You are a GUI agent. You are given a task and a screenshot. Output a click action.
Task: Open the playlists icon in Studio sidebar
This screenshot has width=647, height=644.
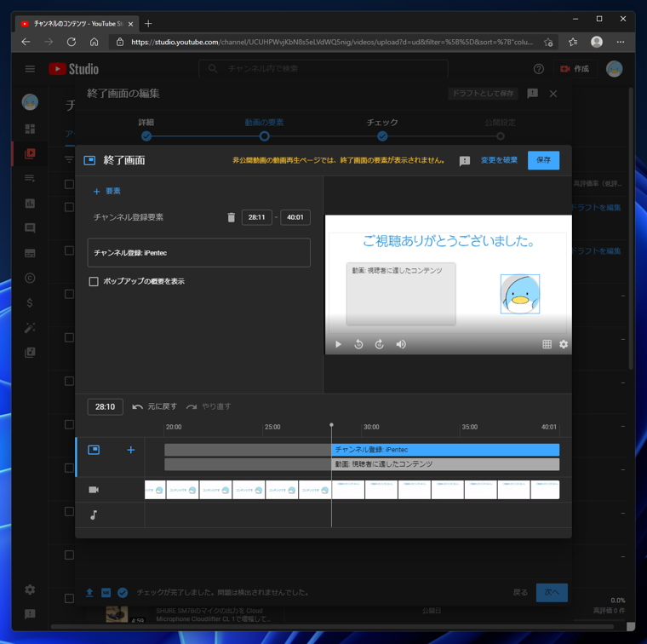30,178
